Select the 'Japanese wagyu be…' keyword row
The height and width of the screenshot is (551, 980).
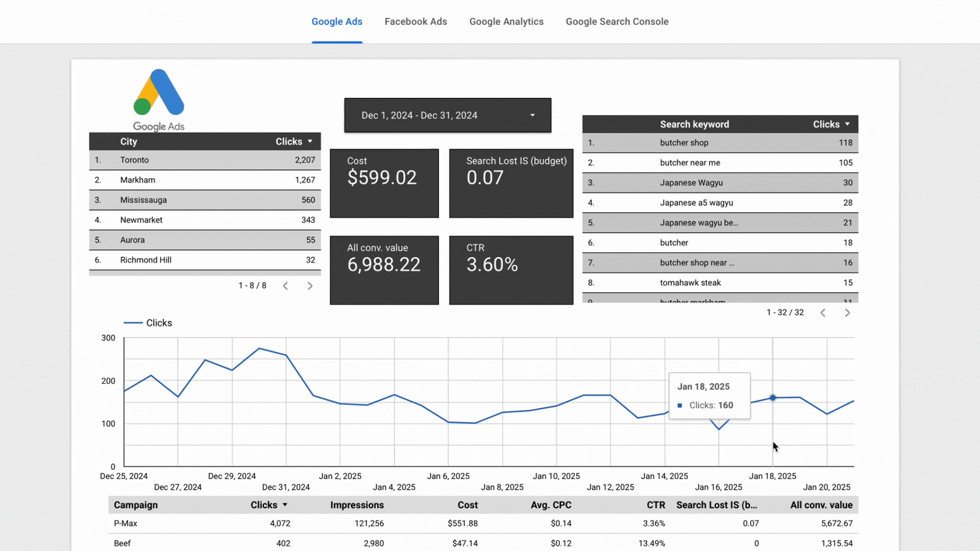click(x=720, y=222)
